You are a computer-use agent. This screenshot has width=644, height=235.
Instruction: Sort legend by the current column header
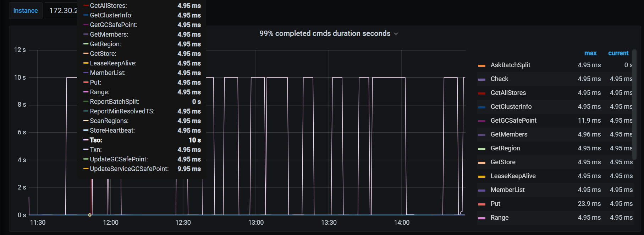[x=618, y=53]
